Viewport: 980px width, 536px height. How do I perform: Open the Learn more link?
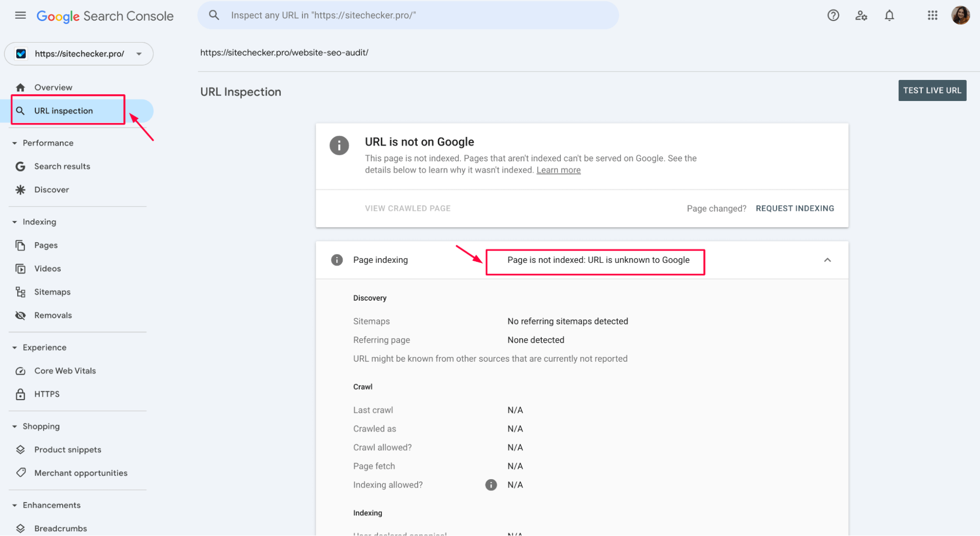(558, 170)
